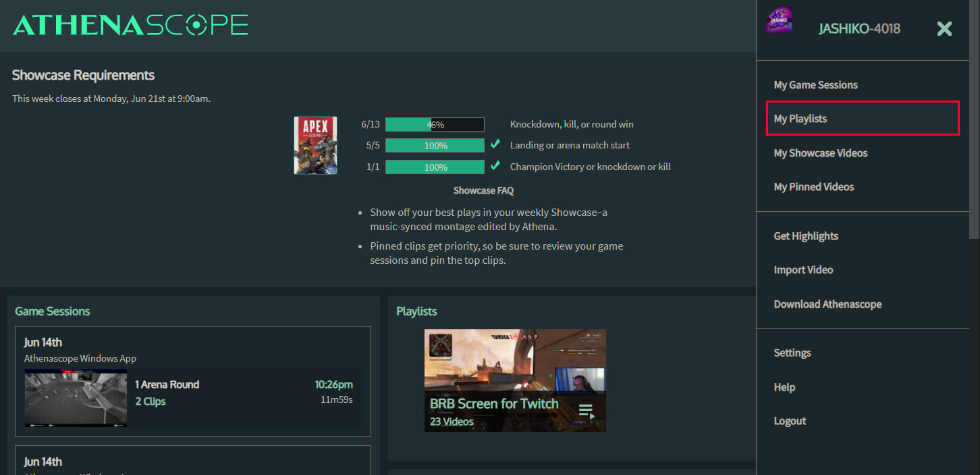Click Logout

click(x=790, y=421)
